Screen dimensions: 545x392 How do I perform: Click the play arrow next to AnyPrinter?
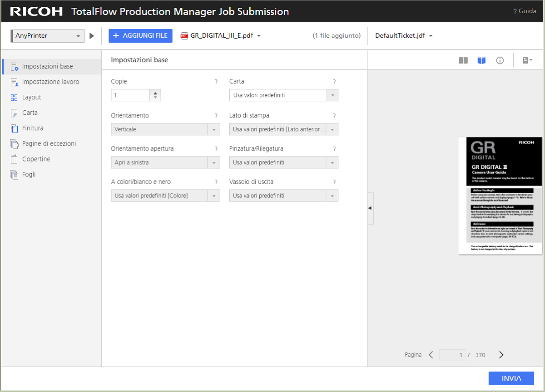pos(92,36)
